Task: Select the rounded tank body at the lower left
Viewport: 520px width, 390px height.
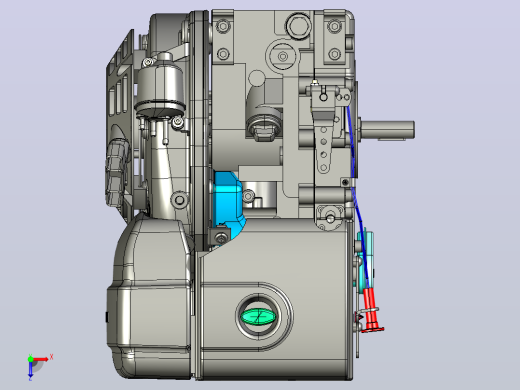Action: tap(150, 297)
